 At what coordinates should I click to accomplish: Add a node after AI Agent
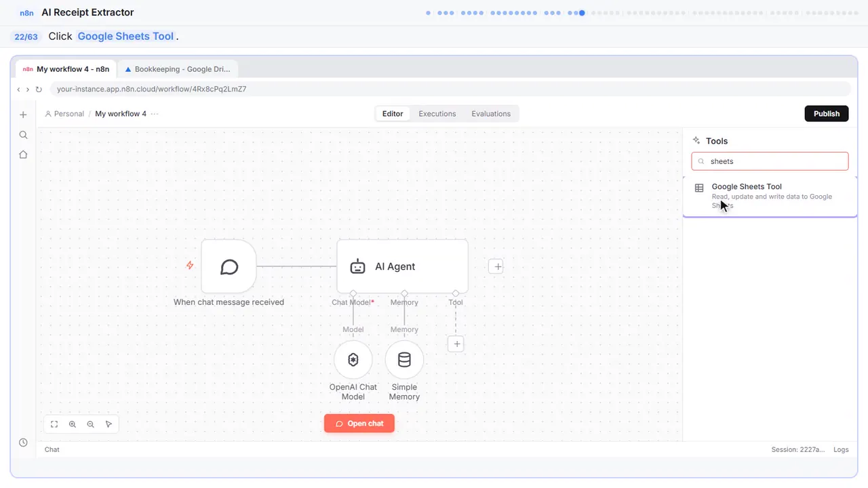(x=497, y=266)
